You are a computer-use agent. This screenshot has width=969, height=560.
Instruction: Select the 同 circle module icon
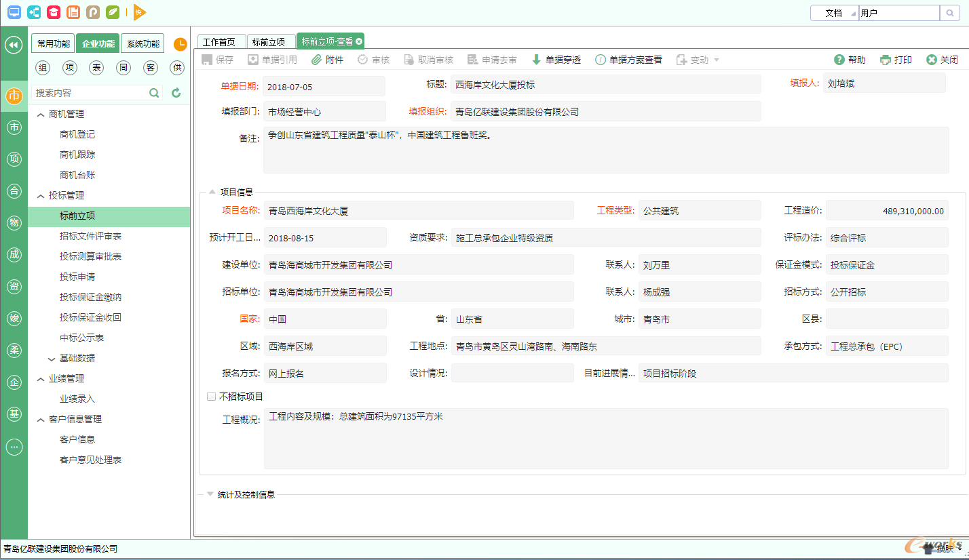click(x=123, y=67)
